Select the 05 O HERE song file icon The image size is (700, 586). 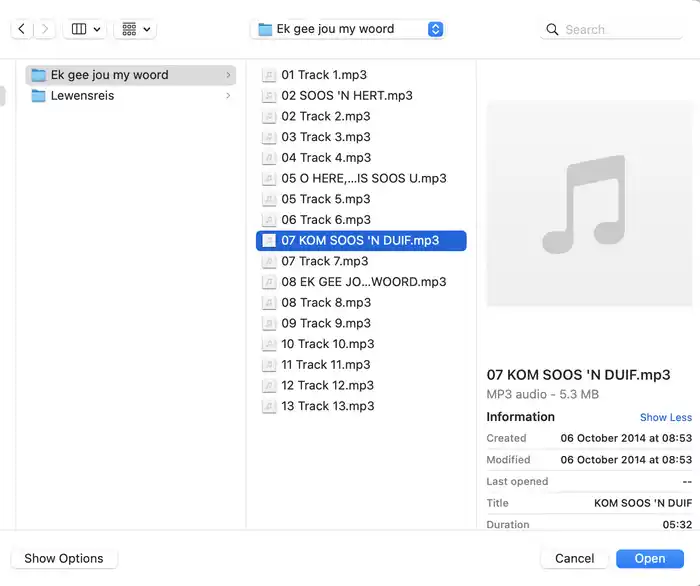(268, 179)
